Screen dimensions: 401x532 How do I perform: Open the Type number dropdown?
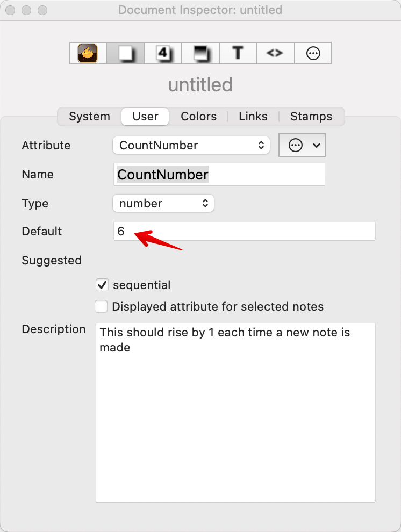coord(163,203)
